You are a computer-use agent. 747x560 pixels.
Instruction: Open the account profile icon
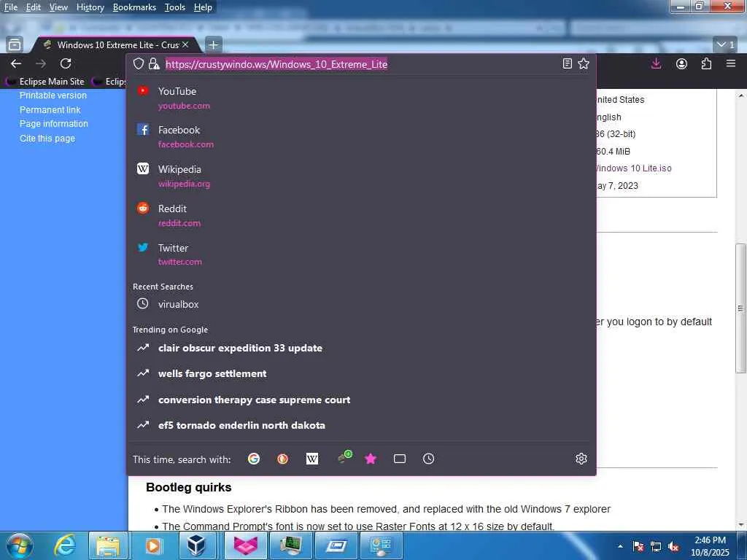[x=682, y=63]
